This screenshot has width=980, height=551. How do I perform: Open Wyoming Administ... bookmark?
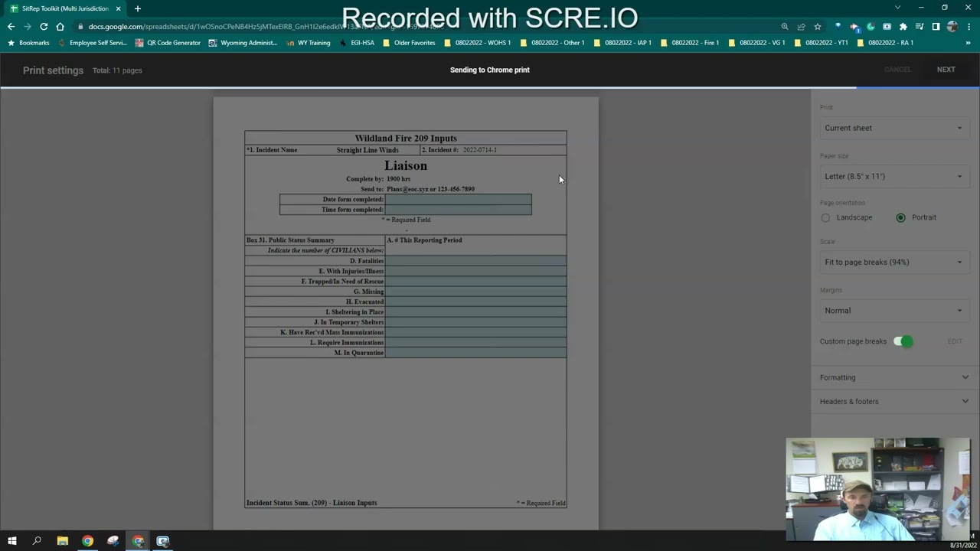243,43
